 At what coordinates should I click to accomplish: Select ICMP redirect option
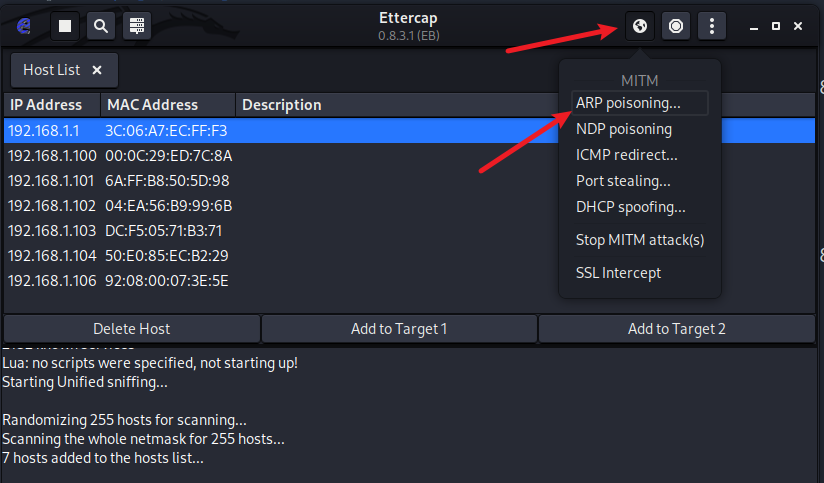click(626, 155)
